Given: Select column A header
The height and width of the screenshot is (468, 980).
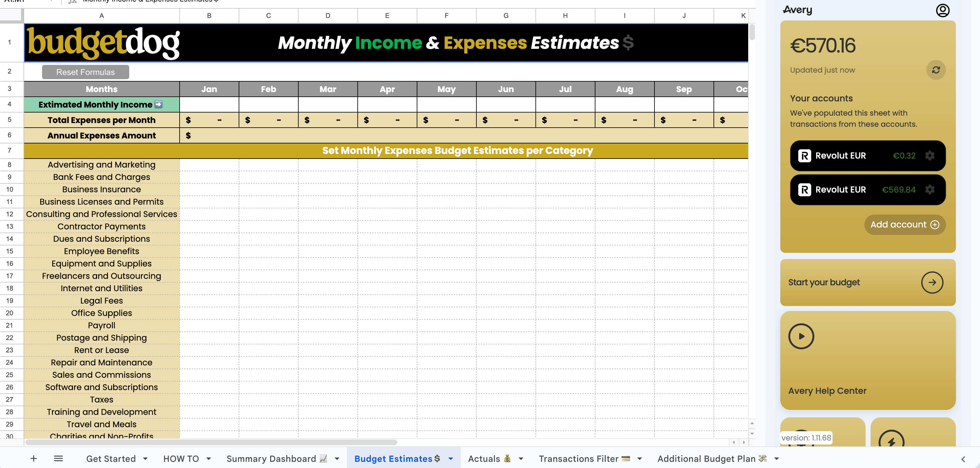Looking at the screenshot, I should 102,15.
